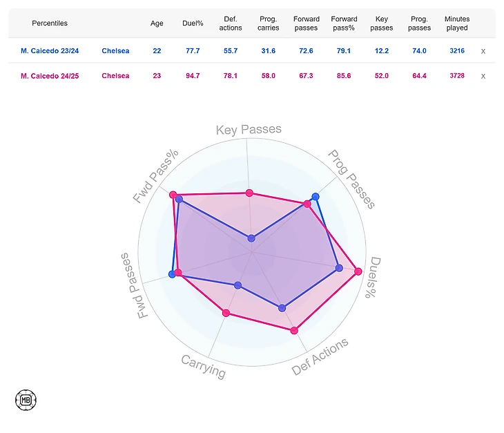Click the pink Def Actions radar point
Viewport: 504px width, 433px height.
point(294,331)
